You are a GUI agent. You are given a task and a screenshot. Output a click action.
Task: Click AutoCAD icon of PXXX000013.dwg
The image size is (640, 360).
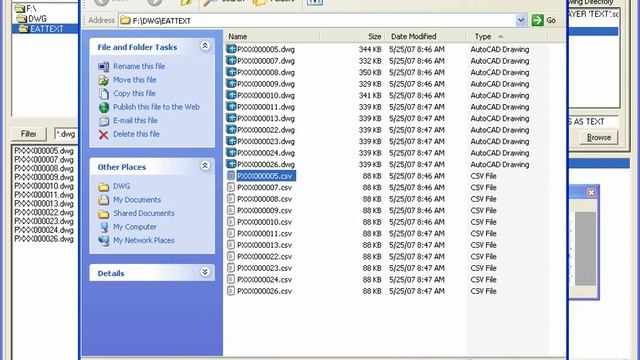click(x=231, y=118)
